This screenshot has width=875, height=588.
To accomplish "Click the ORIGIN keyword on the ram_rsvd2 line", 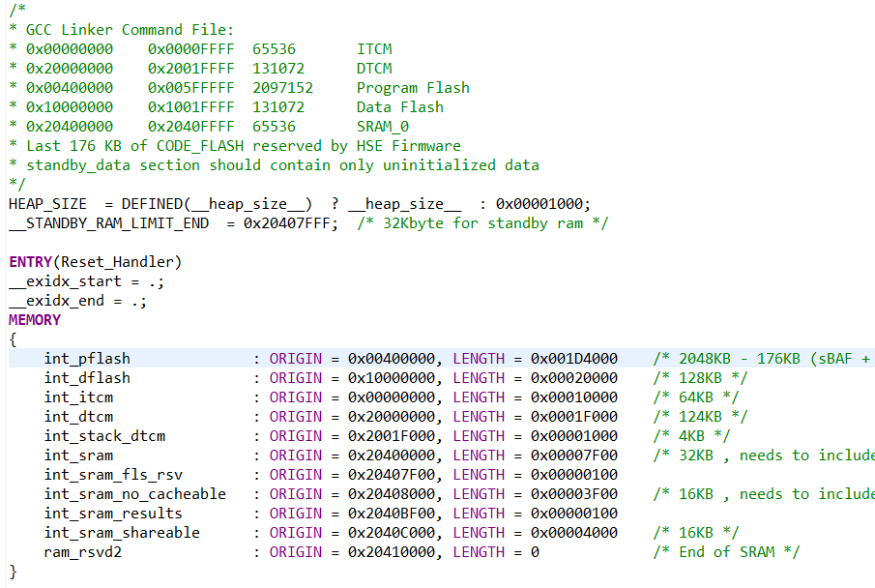I will [x=296, y=552].
